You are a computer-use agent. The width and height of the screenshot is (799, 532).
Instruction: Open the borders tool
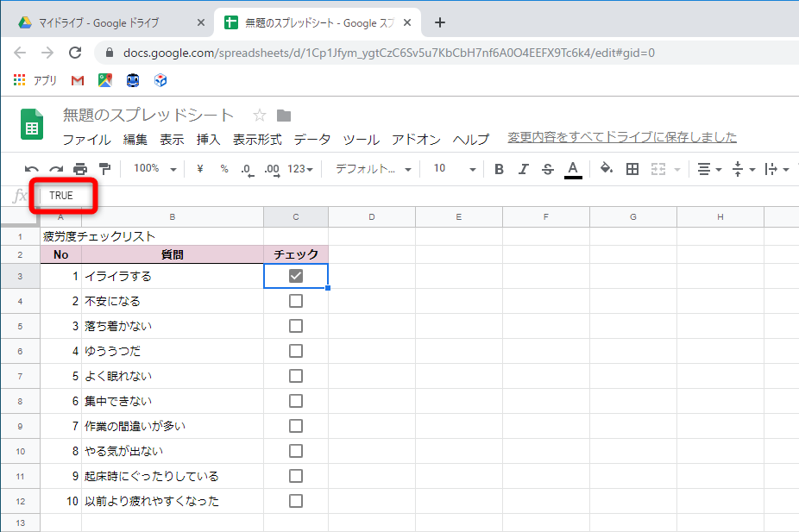click(x=632, y=169)
